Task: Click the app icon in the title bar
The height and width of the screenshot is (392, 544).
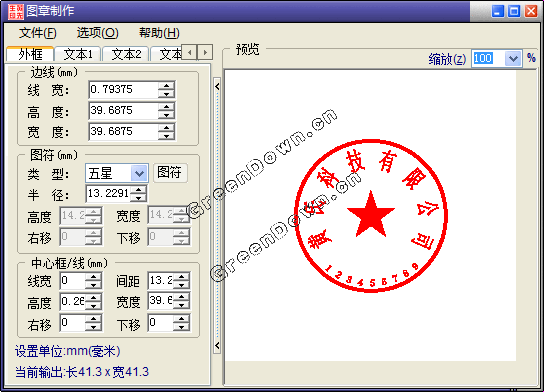Action: [16, 11]
